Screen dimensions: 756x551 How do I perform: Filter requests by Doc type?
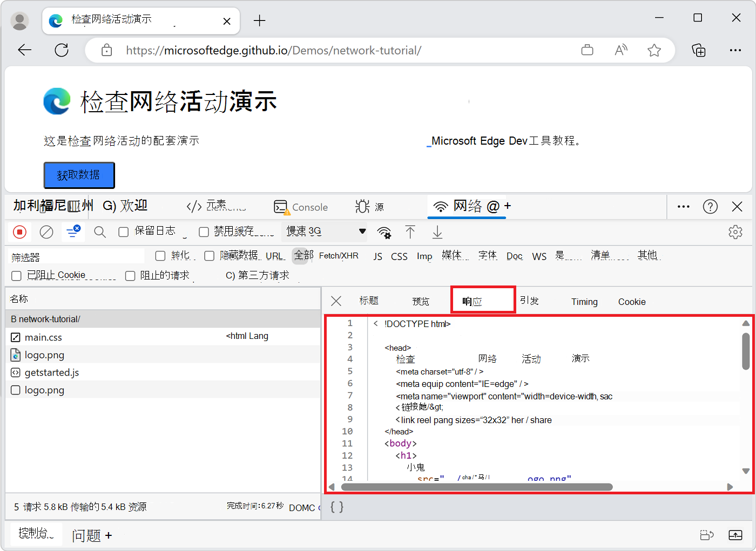coord(515,256)
